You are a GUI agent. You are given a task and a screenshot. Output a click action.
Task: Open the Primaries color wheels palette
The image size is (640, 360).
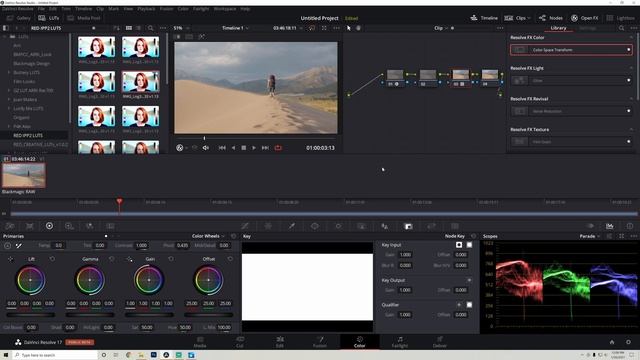(x=49, y=226)
